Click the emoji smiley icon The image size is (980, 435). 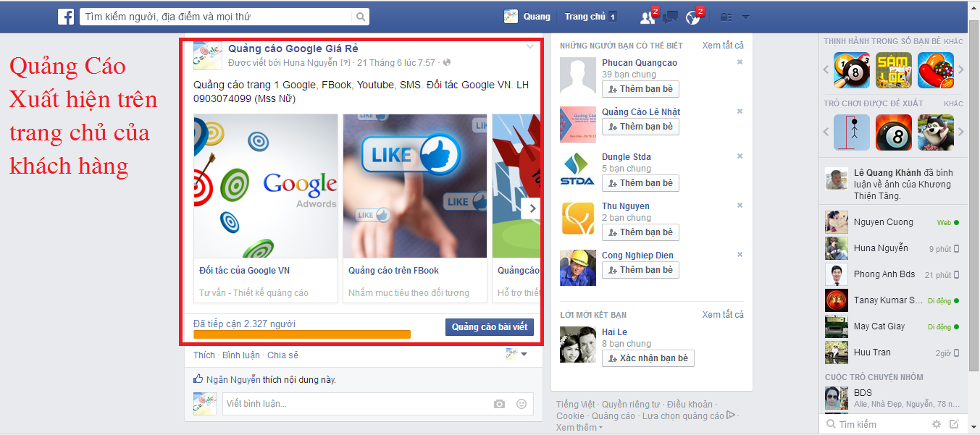(x=522, y=404)
